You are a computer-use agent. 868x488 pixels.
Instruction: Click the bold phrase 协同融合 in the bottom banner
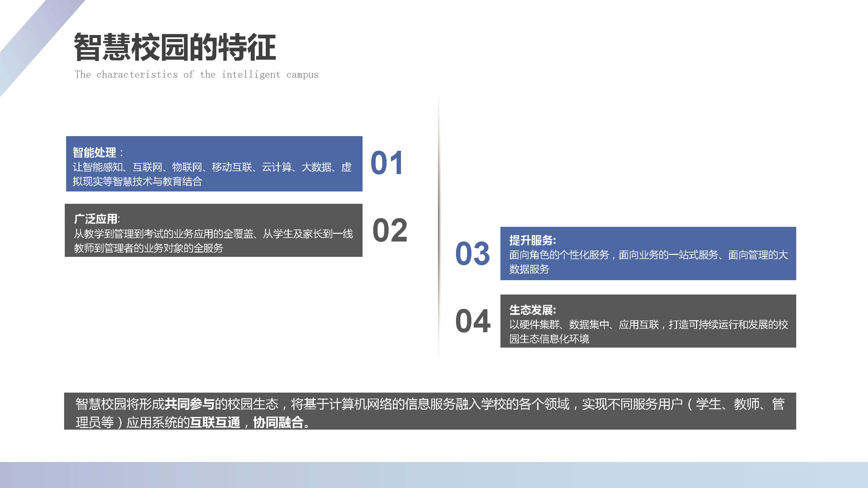(x=278, y=422)
